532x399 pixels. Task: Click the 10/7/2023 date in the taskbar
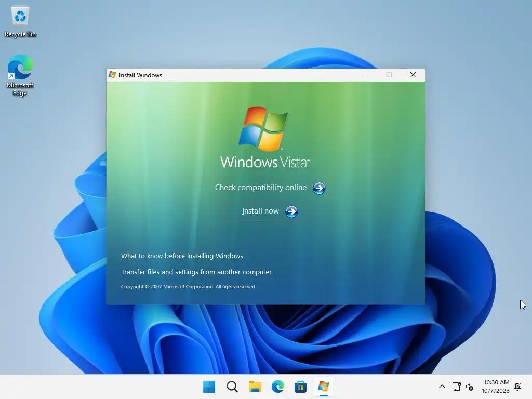495,391
